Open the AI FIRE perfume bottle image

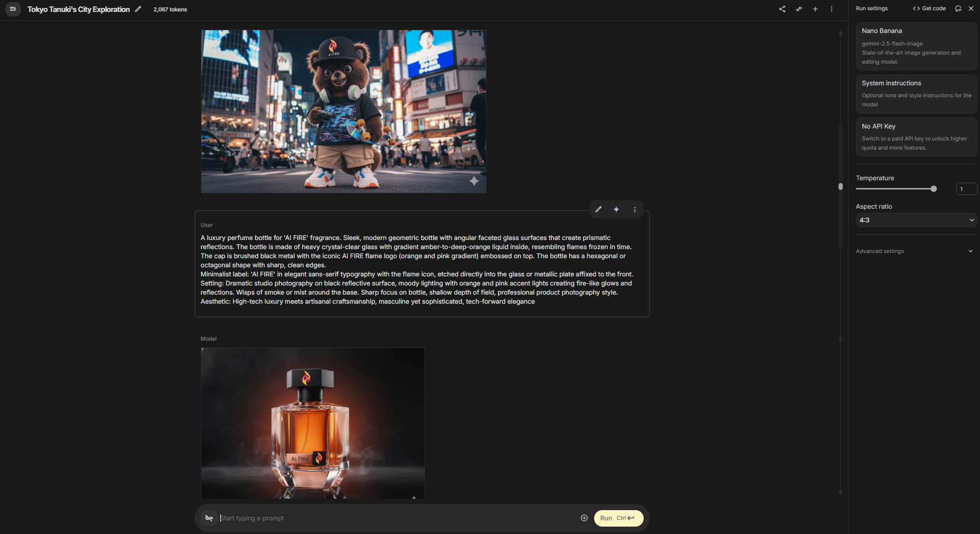(313, 423)
